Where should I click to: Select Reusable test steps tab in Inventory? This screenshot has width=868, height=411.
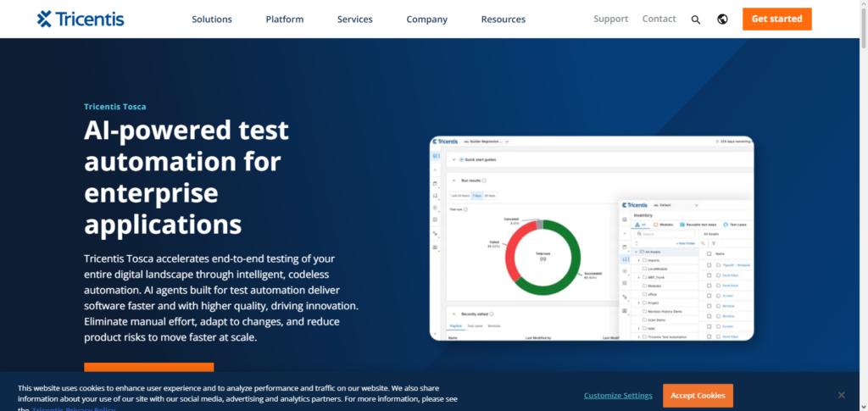[x=697, y=225]
